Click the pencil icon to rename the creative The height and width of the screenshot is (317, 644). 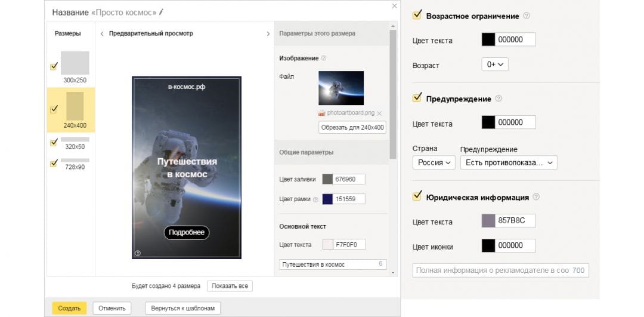tap(162, 12)
